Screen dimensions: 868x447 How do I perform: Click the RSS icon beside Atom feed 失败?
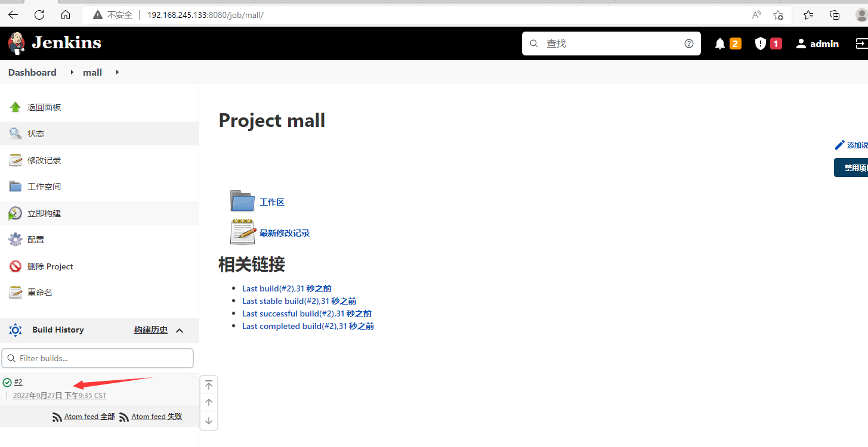coord(124,417)
